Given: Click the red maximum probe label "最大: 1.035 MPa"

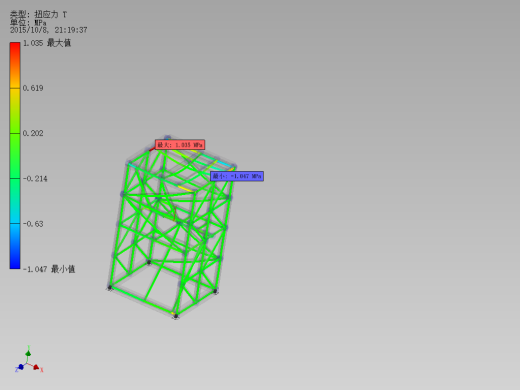Looking at the screenshot, I should (x=180, y=145).
